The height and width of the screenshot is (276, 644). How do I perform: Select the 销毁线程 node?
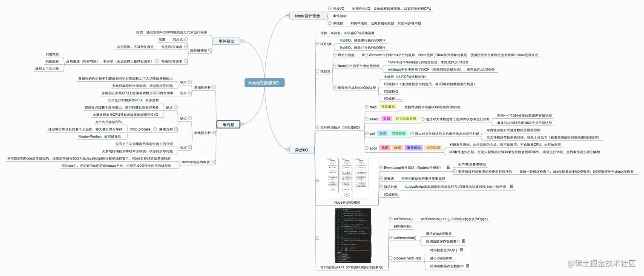(52, 61)
